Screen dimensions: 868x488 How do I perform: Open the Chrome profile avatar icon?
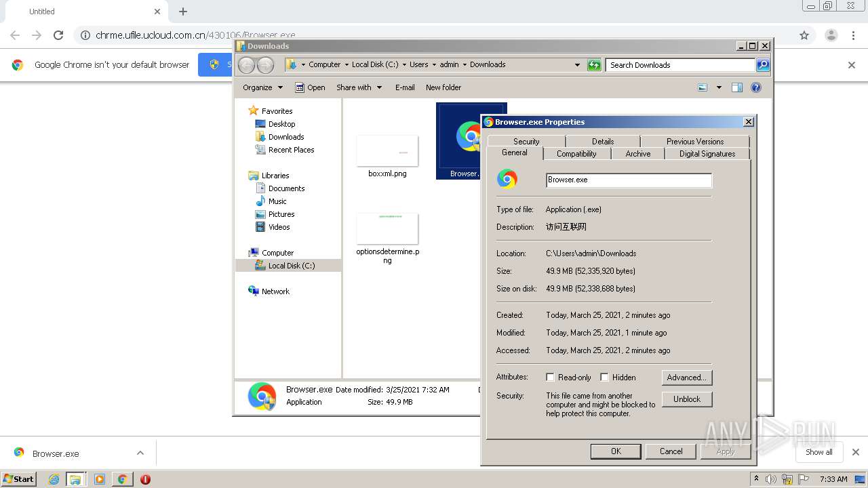point(831,35)
